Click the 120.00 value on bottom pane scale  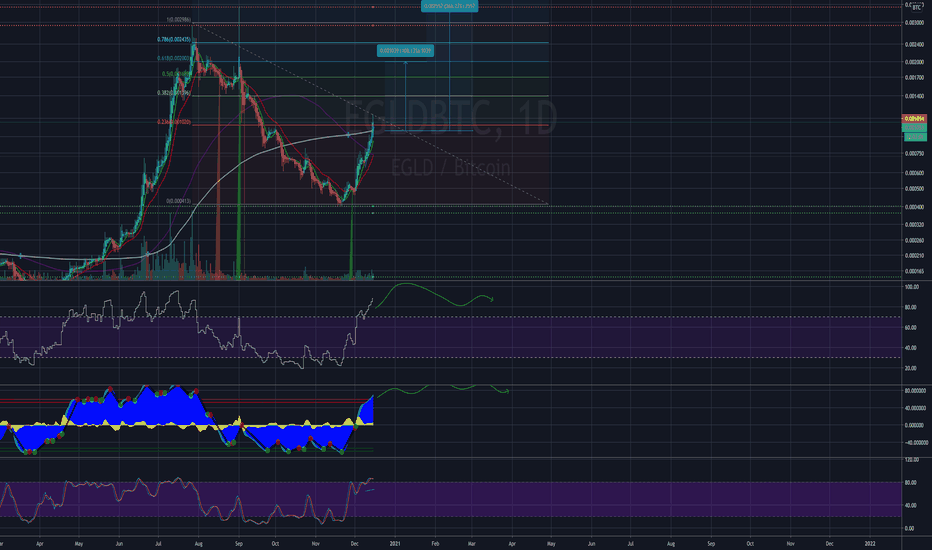coord(912,460)
